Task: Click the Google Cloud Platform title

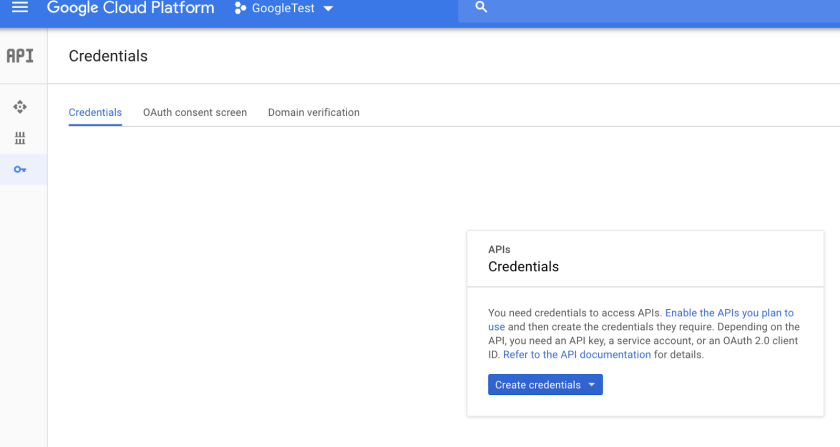Action: (130, 8)
